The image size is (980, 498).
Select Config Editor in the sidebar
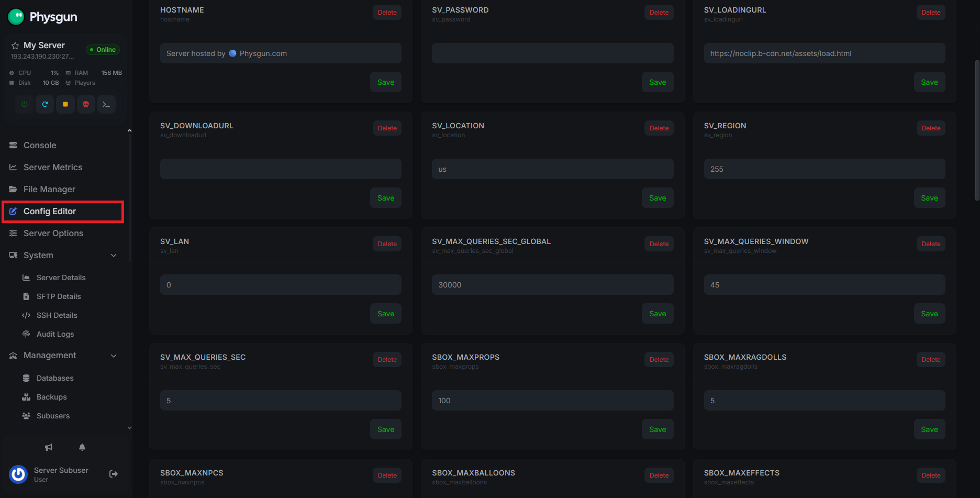point(63,211)
